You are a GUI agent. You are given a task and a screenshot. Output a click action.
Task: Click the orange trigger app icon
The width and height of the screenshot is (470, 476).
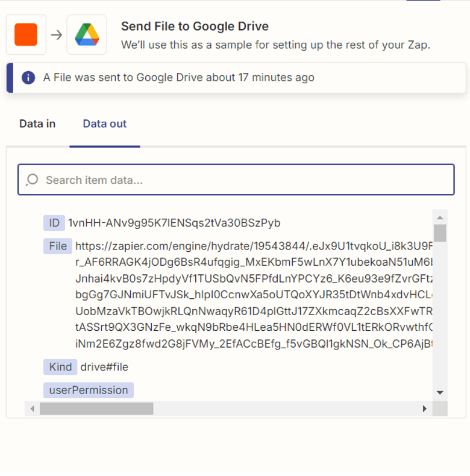26,35
